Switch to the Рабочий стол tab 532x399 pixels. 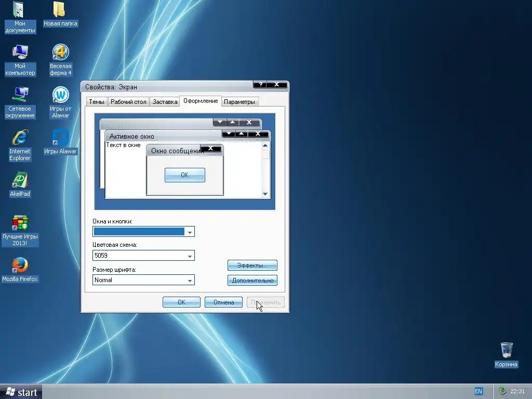[128, 102]
